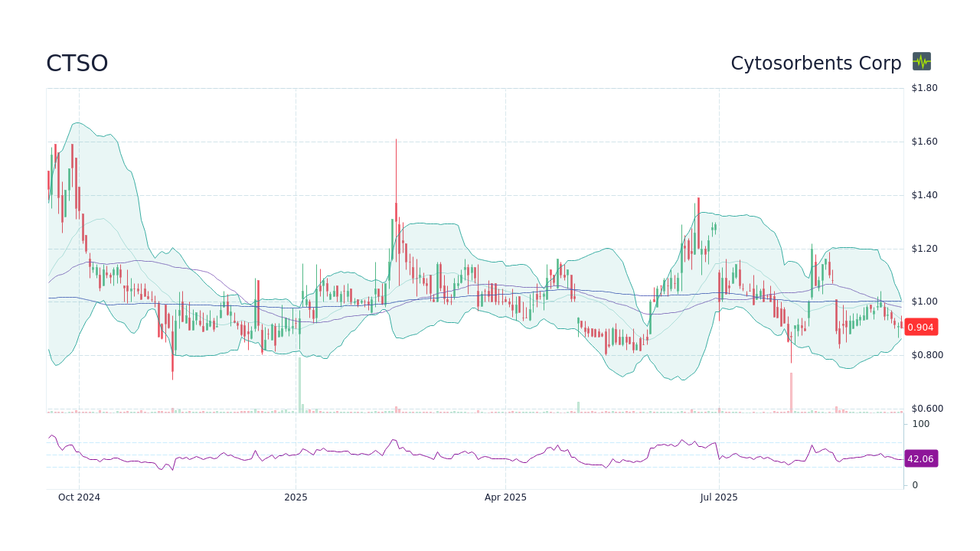Switch to the 2025 axis marker
The height and width of the screenshot is (551, 980).
point(296,497)
